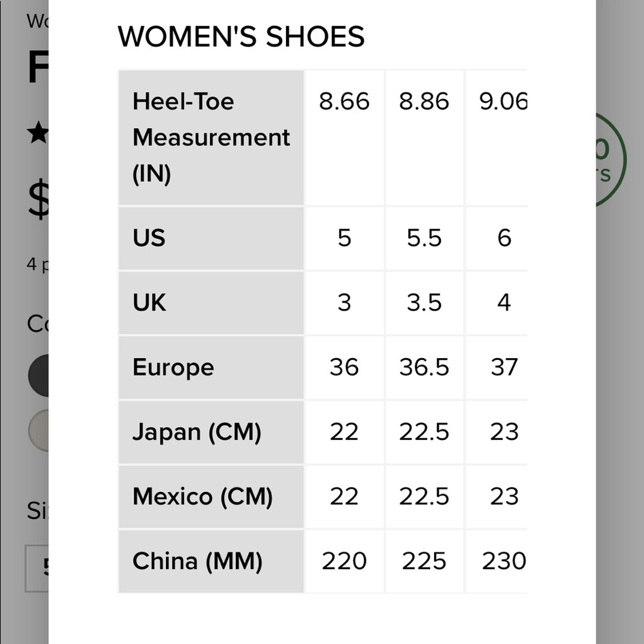Select the Europe row header
The height and width of the screenshot is (644, 644).
211,367
